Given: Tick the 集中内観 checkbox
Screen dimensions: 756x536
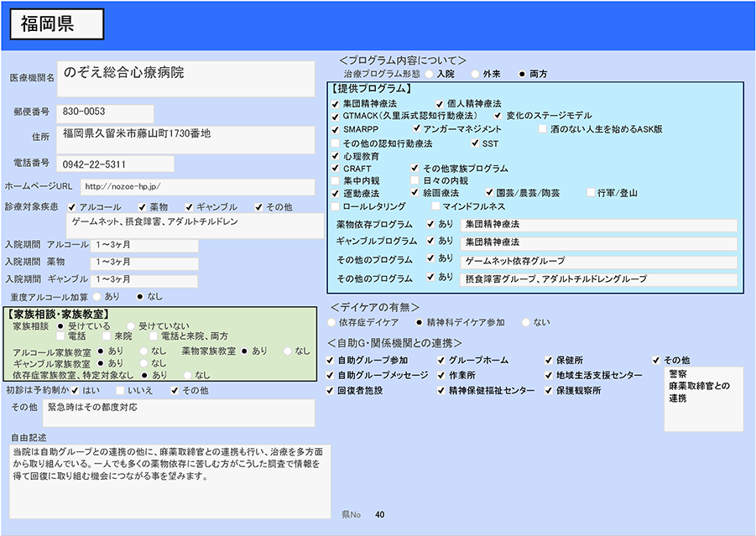Looking at the screenshot, I should 336,180.
